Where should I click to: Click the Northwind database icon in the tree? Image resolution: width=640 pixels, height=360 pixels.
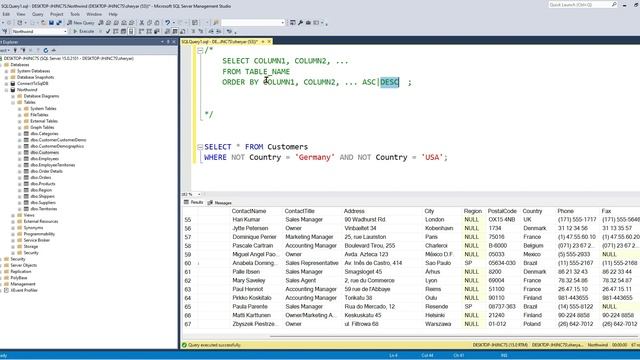[13, 90]
